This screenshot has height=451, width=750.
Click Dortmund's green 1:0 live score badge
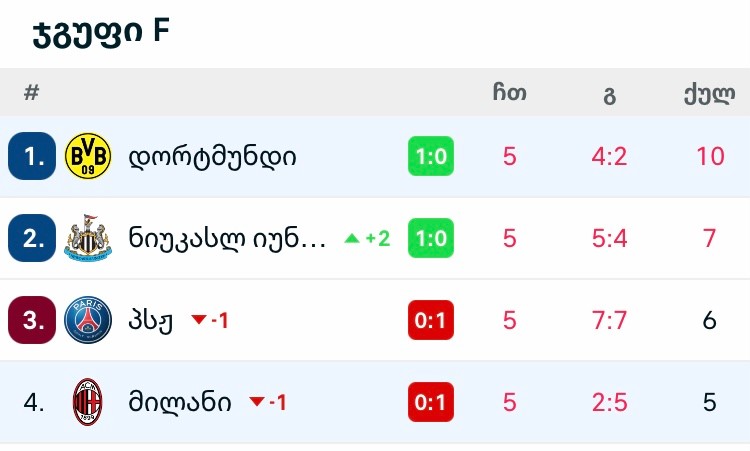tap(431, 157)
